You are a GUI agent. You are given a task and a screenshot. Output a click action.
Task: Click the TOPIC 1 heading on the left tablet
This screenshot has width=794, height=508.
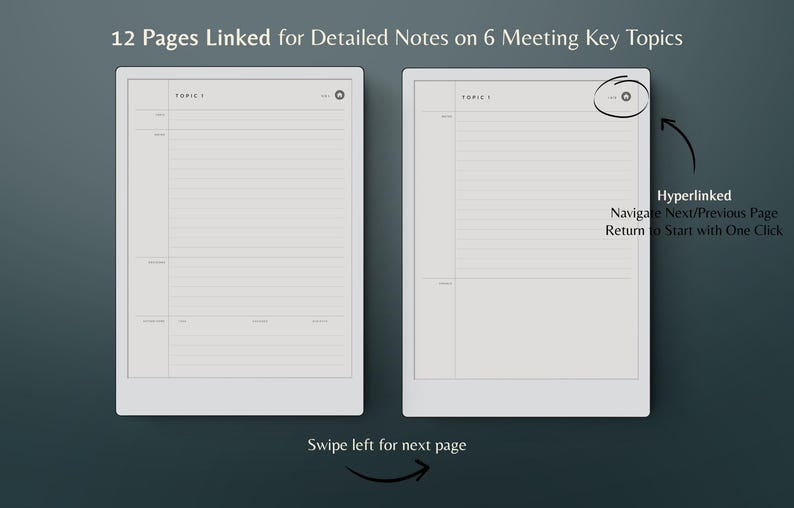pos(190,96)
